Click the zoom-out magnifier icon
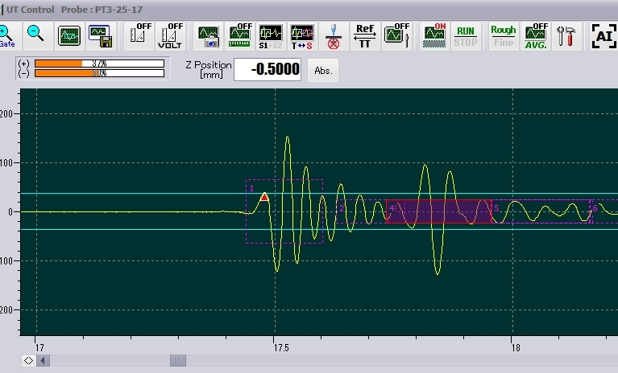Image resolution: width=618 pixels, height=373 pixels. [x=37, y=36]
